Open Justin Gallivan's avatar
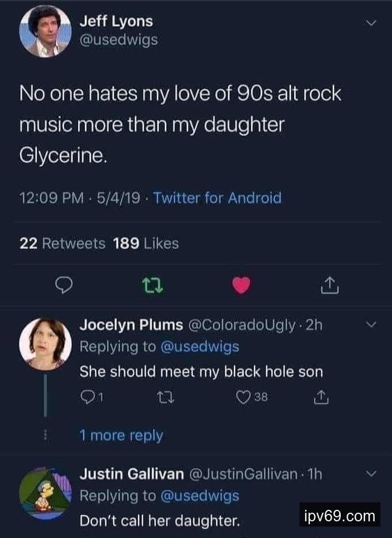 point(45,493)
